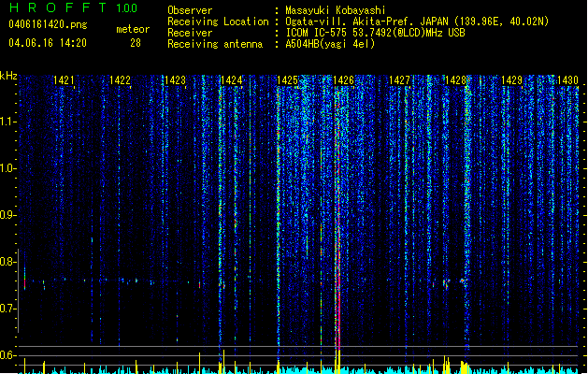Viewport: 588px width, 374px height.
Task: Click the 'Observer' field label
Action: (190, 10)
